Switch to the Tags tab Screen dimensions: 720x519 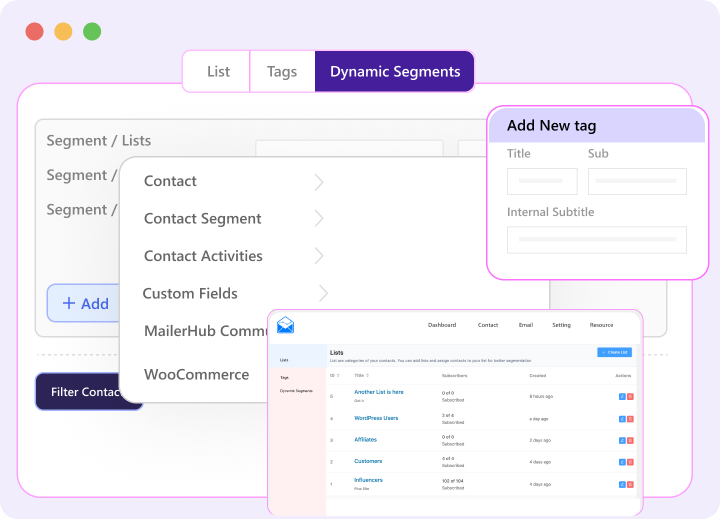coord(282,72)
